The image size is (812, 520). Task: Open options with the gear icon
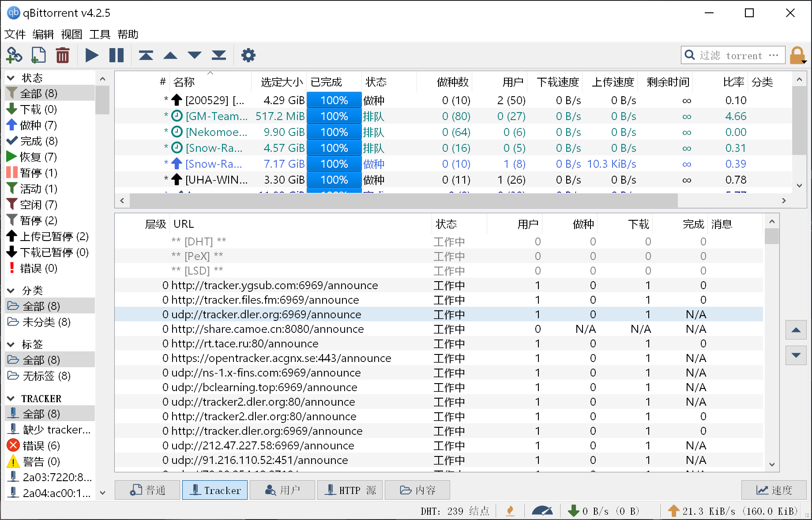point(248,55)
